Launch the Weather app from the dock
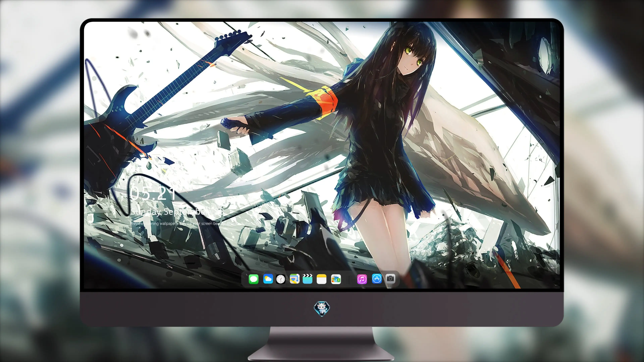Image resolution: width=644 pixels, height=362 pixels. [268, 279]
